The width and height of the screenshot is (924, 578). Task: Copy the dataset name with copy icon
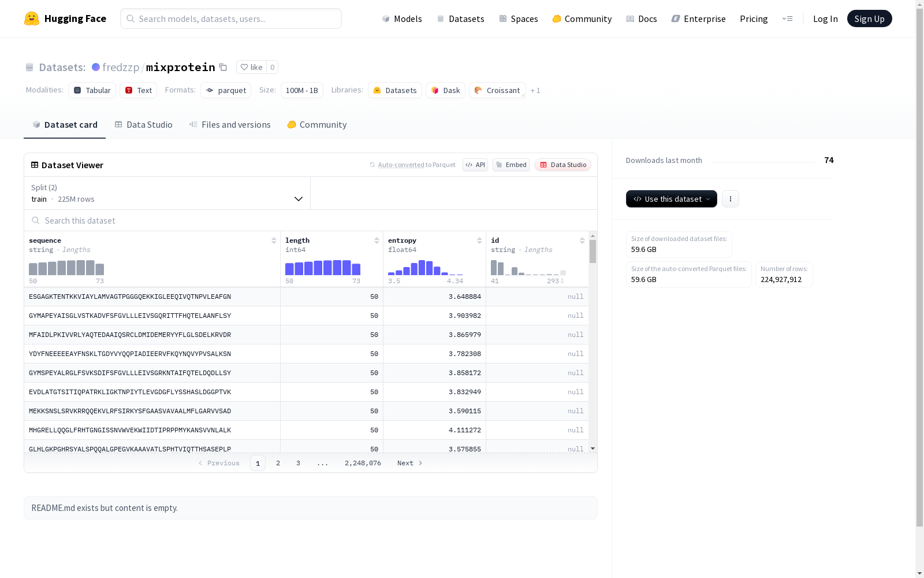point(223,67)
